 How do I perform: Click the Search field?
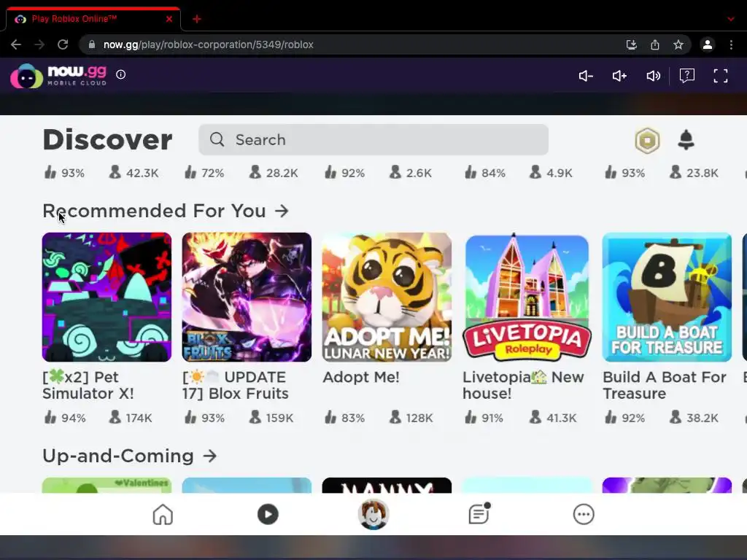(x=373, y=139)
